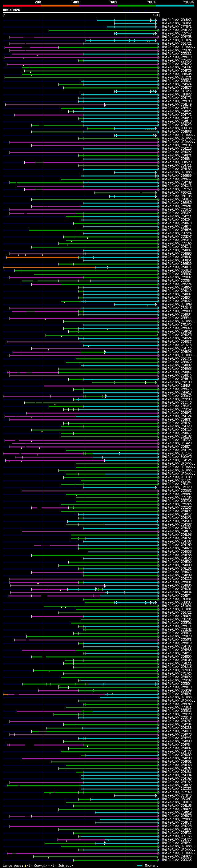Select label UniRef100_C8TDP4
Screen dimensions: 197x868
177,40
